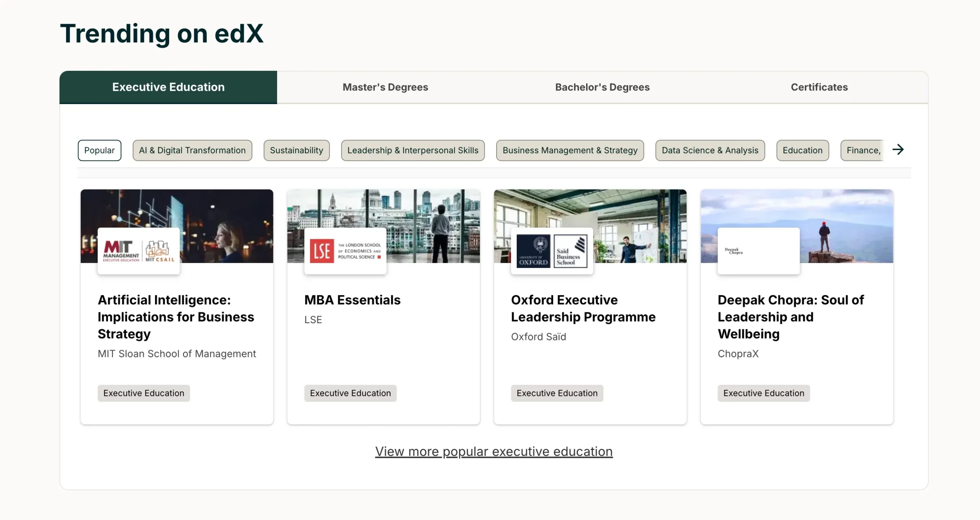Select the Master's Degrees tab
The image size is (980, 520).
pos(385,87)
